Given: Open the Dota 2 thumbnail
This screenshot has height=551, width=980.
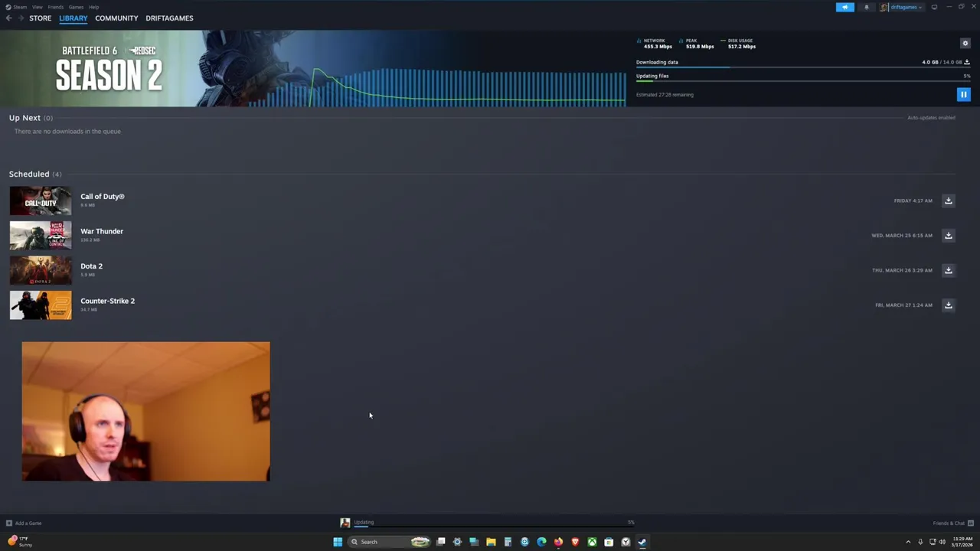Looking at the screenshot, I should 41,270.
